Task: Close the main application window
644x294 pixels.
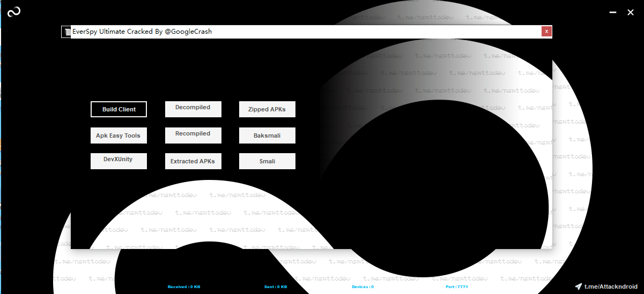Action: click(x=631, y=12)
